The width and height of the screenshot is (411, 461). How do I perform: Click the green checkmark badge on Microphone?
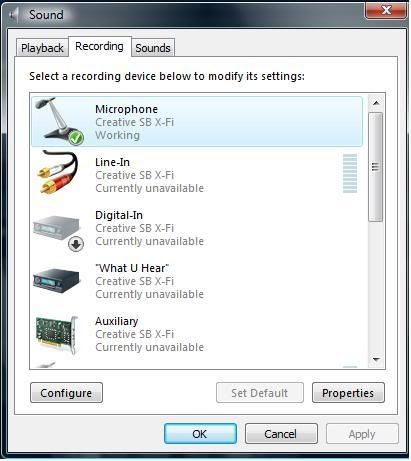pos(76,138)
